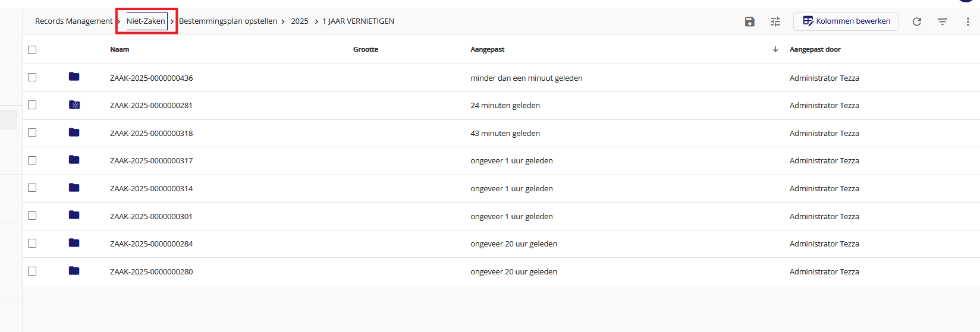Click the 2025 breadcrumb item
Image resolution: width=980 pixels, height=332 pixels.
[x=300, y=21]
